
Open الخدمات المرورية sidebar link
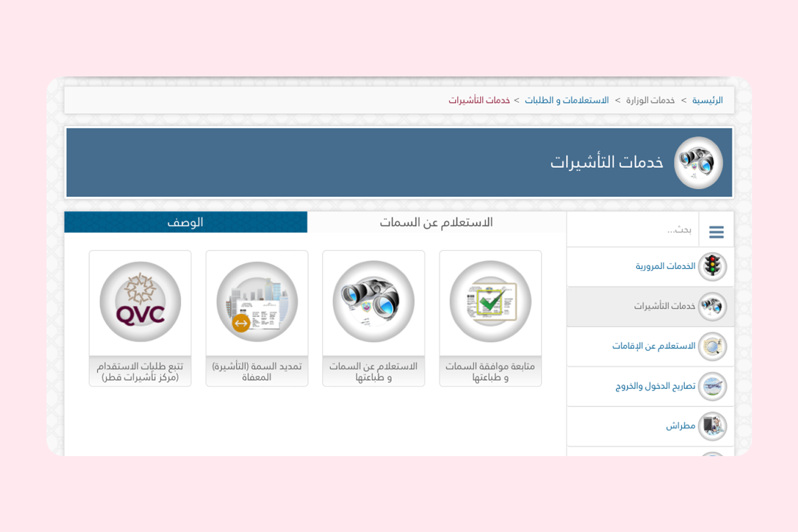[x=666, y=267]
